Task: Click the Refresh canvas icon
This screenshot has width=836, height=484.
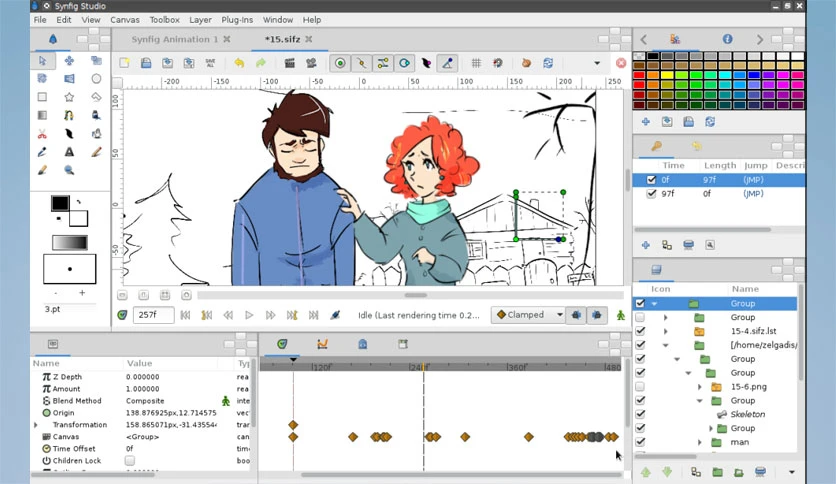Action: pos(548,63)
